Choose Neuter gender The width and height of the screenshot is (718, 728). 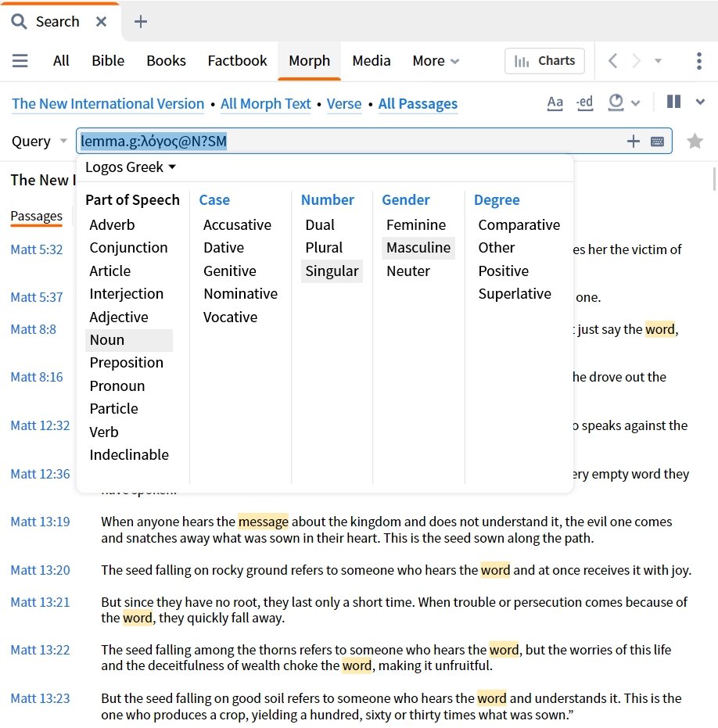(408, 271)
